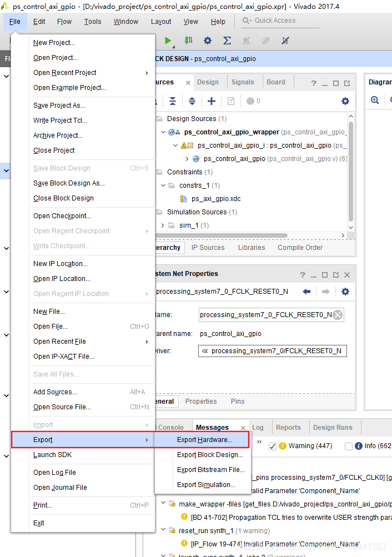Open the Design Runs tab
This screenshot has width=392, height=557.
(x=333, y=428)
